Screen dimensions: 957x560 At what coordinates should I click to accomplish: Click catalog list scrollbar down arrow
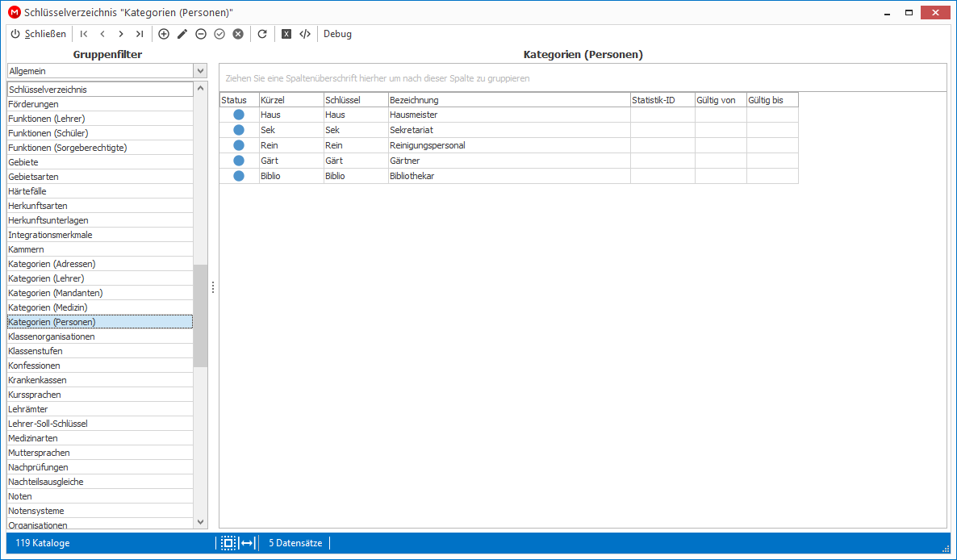click(x=200, y=522)
